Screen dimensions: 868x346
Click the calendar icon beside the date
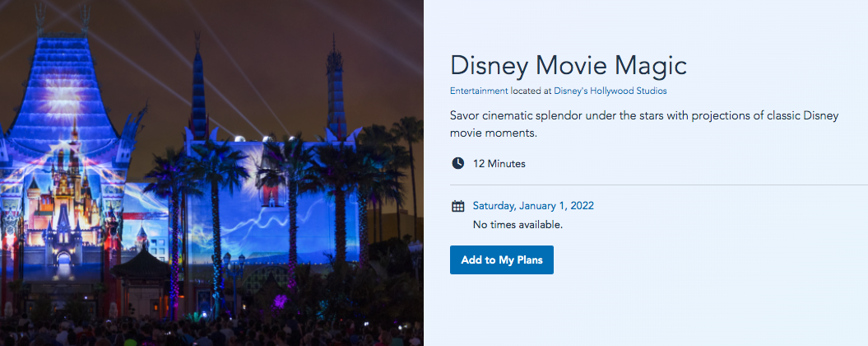click(458, 206)
